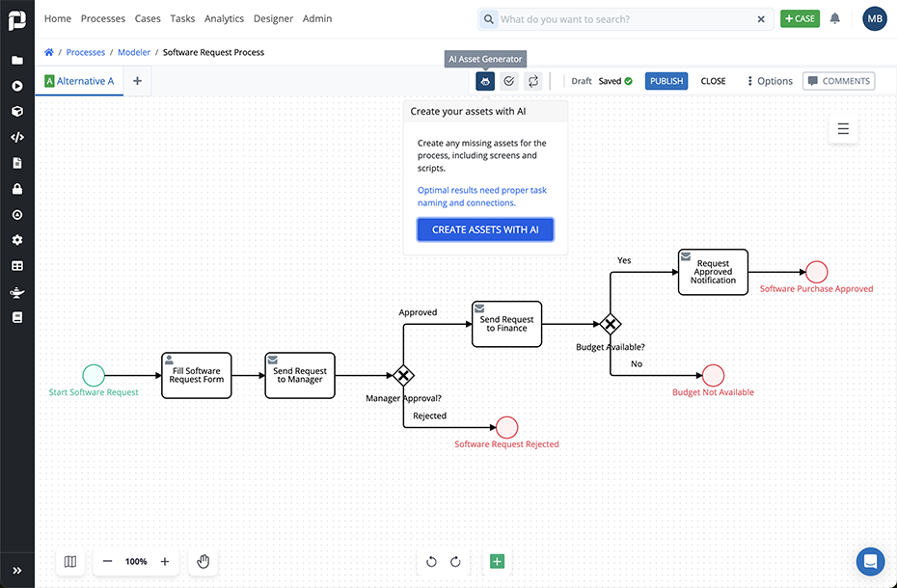The width and height of the screenshot is (897, 588).
Task: Select the Scripts code icon in sidebar
Action: (16, 137)
